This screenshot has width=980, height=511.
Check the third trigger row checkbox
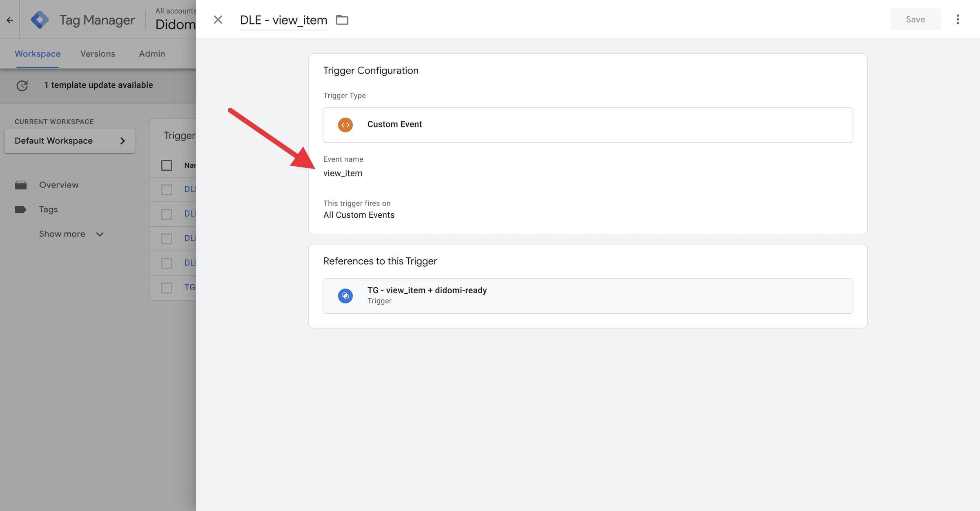point(167,239)
